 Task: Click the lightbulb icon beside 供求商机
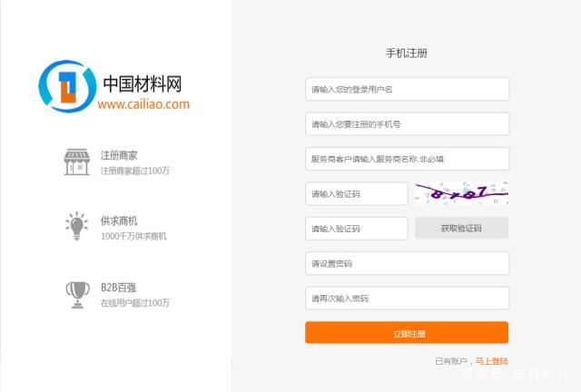click(76, 224)
